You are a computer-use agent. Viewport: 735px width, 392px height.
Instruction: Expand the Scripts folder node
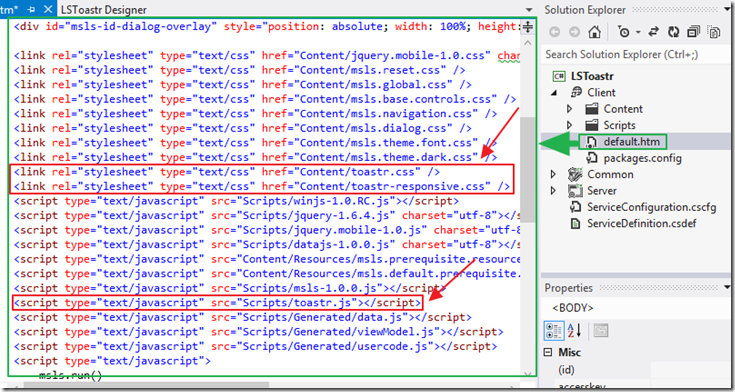click(570, 125)
